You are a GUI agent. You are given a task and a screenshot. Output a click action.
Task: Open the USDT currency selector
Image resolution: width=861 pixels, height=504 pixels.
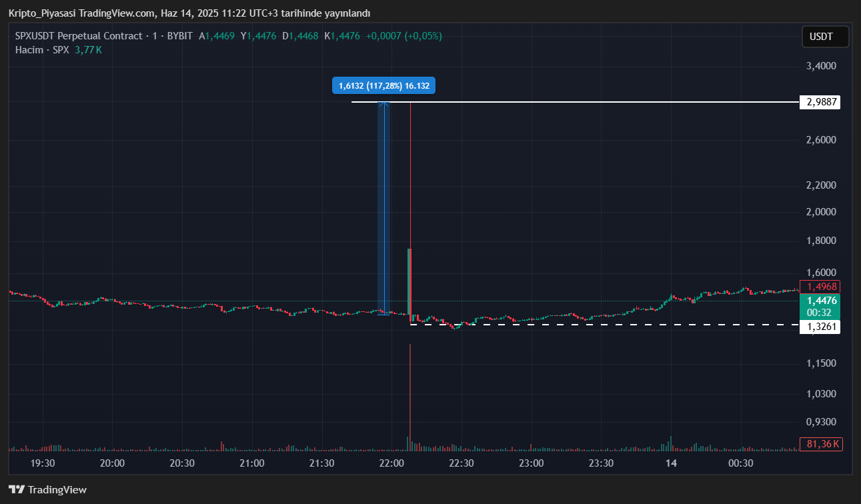825,37
